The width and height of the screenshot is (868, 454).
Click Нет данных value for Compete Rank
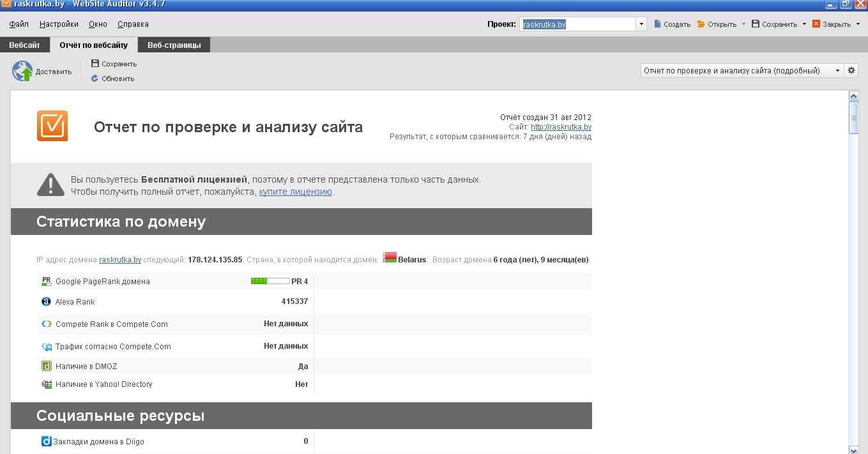[x=286, y=324]
